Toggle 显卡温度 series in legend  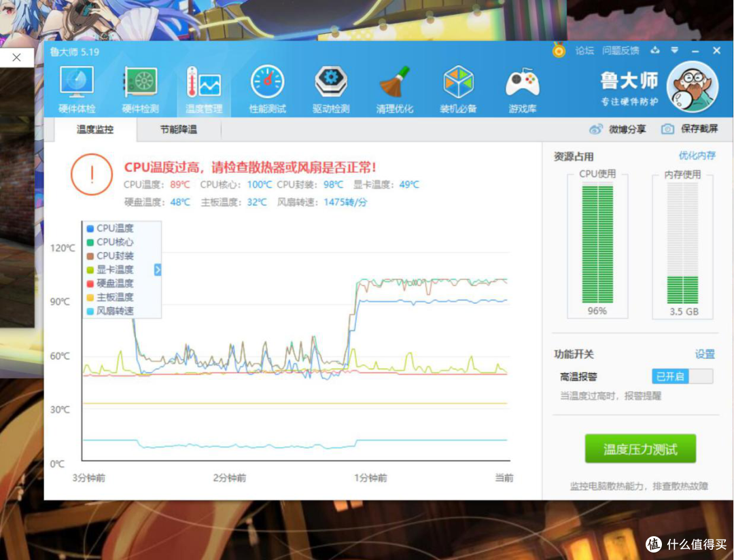pos(110,270)
